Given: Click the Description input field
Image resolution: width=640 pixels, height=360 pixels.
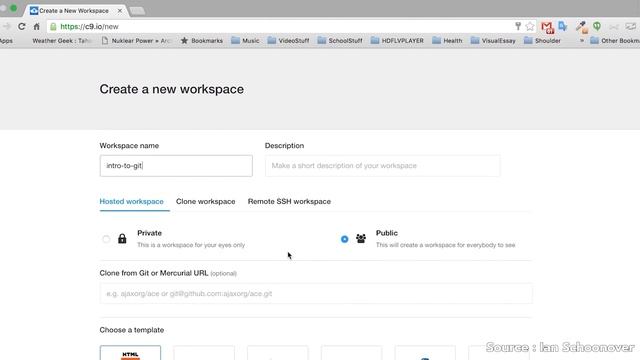Looking at the screenshot, I should point(382,166).
